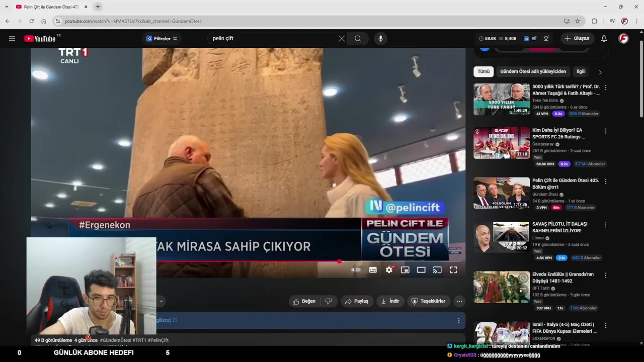This screenshot has width=644, height=362.
Task: Show more chips with right arrow
Action: 600,72
